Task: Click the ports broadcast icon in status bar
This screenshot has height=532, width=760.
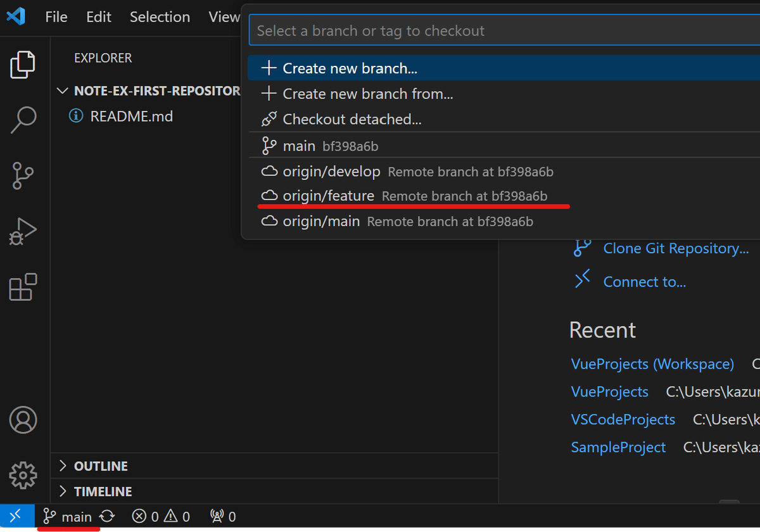Action: (222, 516)
